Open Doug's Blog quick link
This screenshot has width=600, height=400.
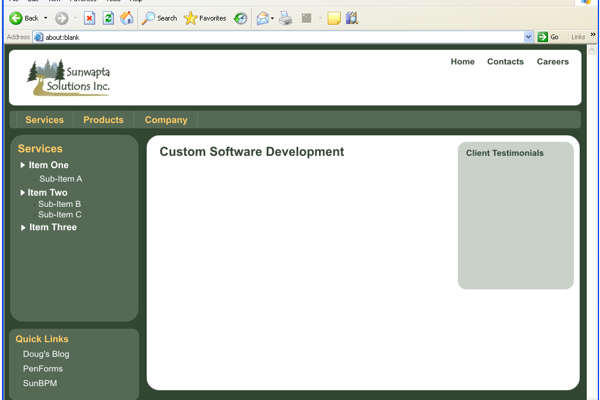pos(46,354)
